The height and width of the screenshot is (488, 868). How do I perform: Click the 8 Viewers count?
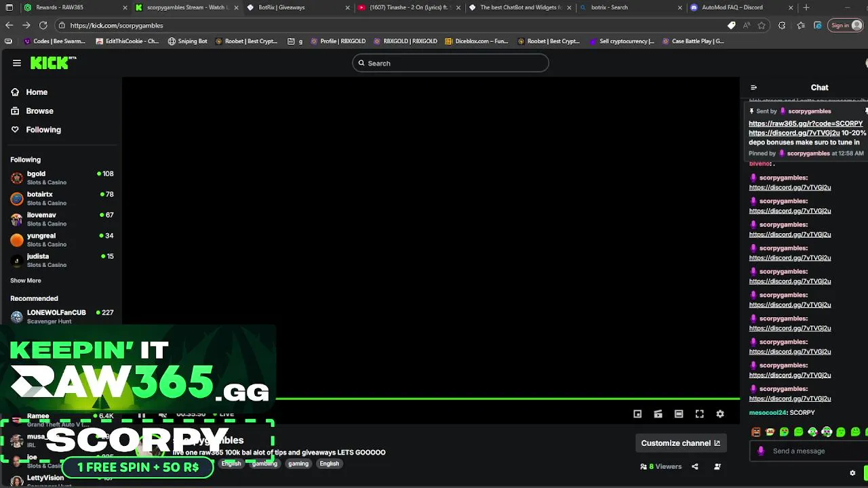click(661, 466)
